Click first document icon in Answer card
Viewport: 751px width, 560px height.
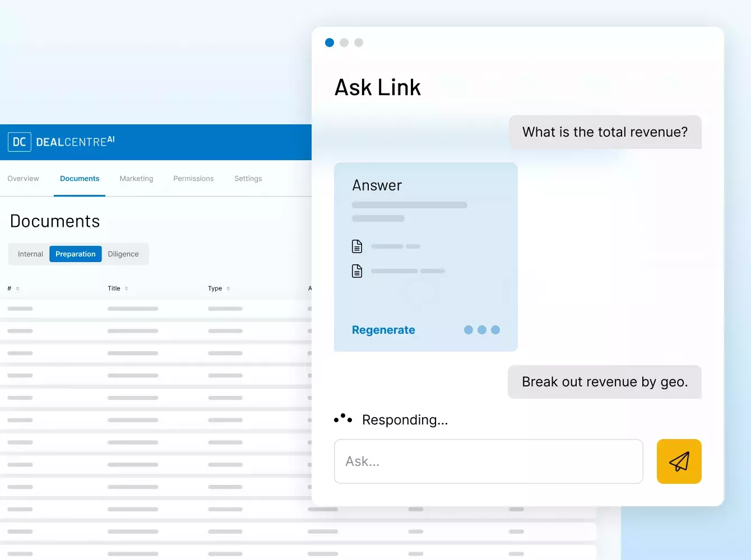point(357,246)
